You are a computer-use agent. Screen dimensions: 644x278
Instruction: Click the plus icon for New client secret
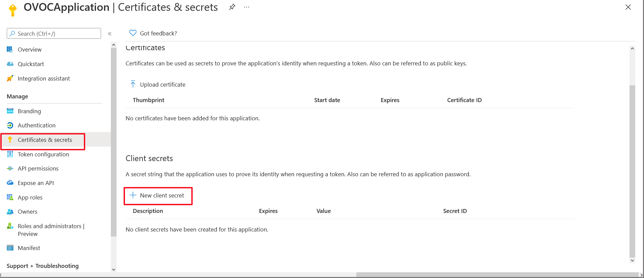[x=133, y=195]
